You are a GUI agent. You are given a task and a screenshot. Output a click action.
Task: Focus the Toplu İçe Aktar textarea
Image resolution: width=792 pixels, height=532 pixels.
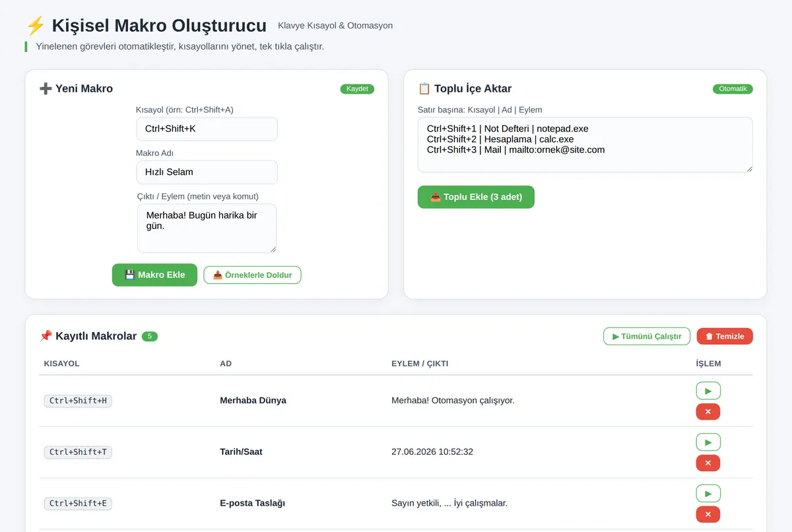coord(585,145)
